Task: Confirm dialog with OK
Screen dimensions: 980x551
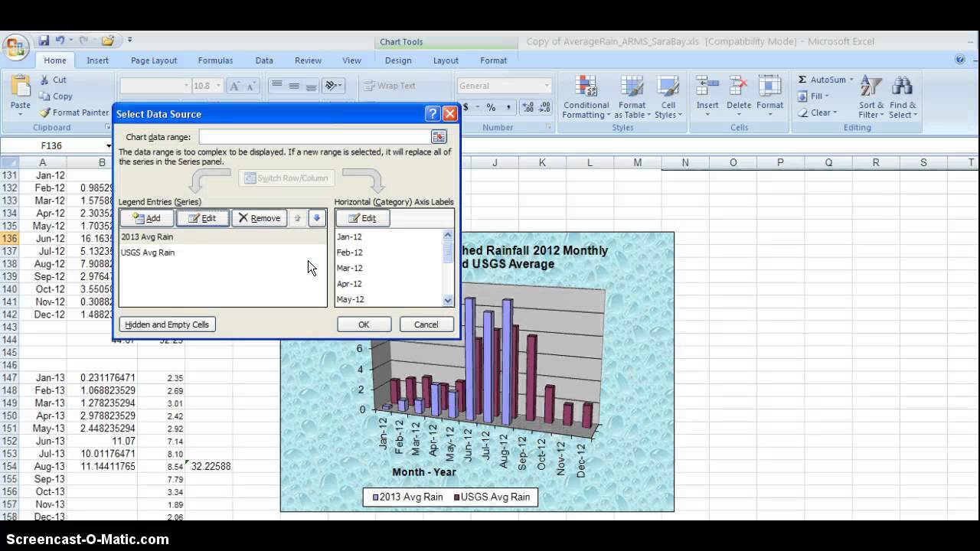Action: 364,324
